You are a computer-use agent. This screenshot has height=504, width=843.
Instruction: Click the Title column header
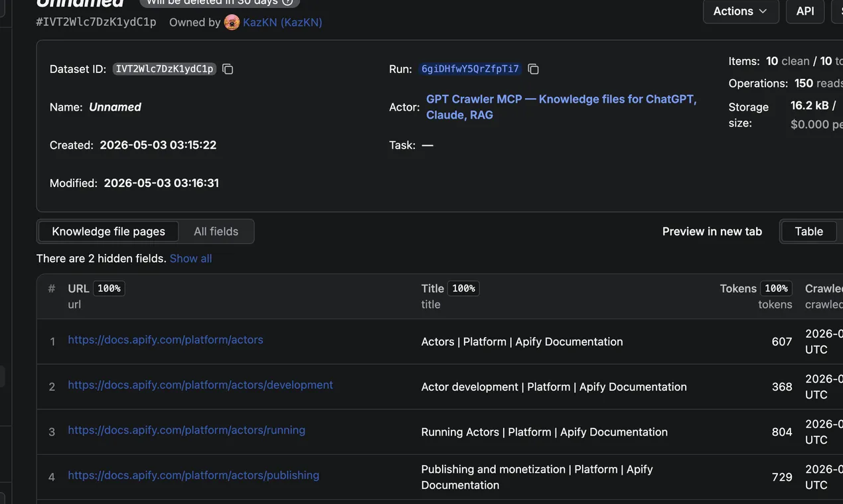(432, 288)
